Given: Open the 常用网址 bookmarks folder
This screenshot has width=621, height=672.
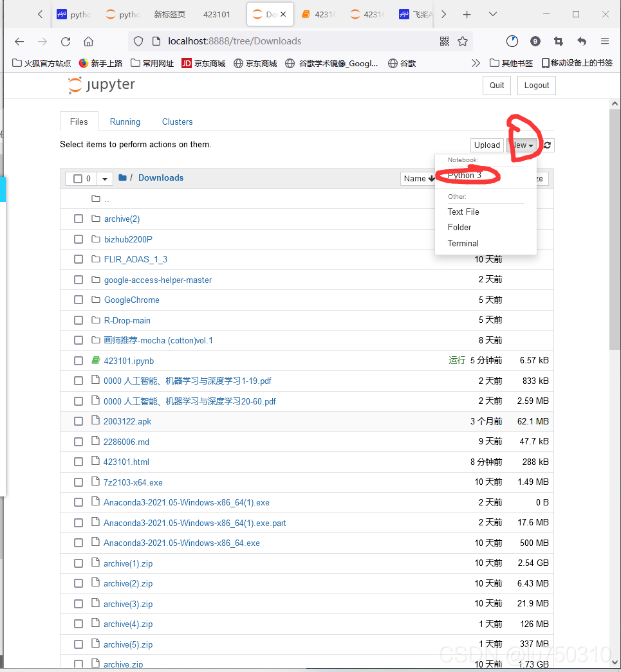Looking at the screenshot, I should tap(153, 64).
